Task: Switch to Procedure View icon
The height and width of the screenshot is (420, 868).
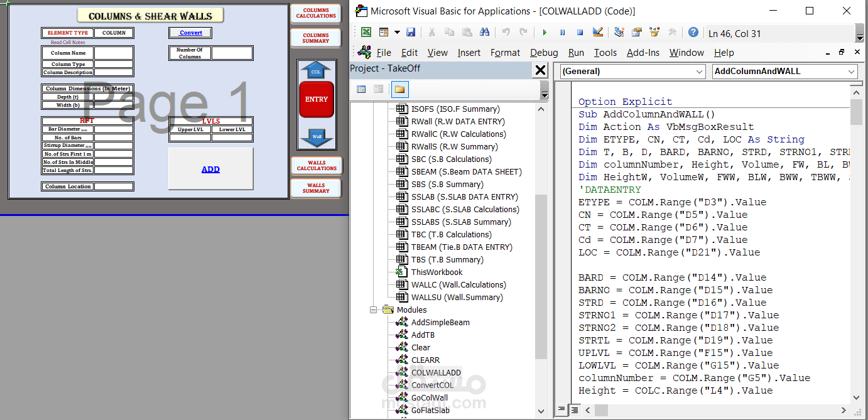Action: coord(562,409)
